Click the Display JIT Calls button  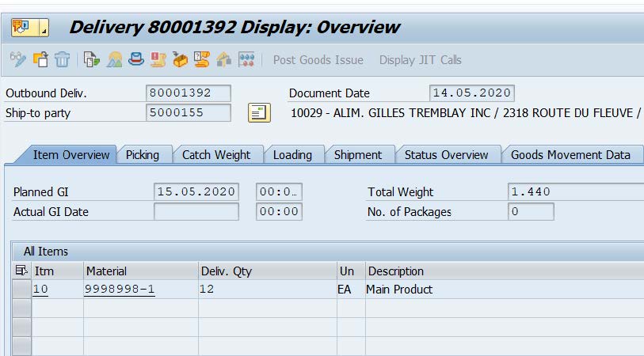[420, 60]
